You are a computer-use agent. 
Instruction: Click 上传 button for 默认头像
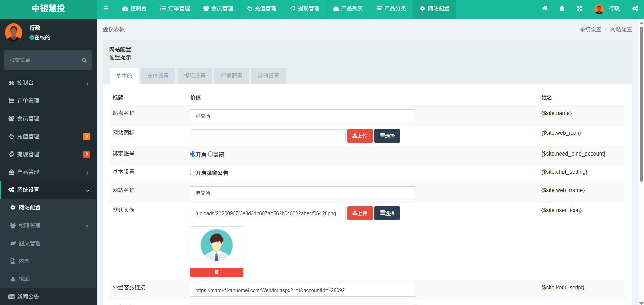point(360,213)
